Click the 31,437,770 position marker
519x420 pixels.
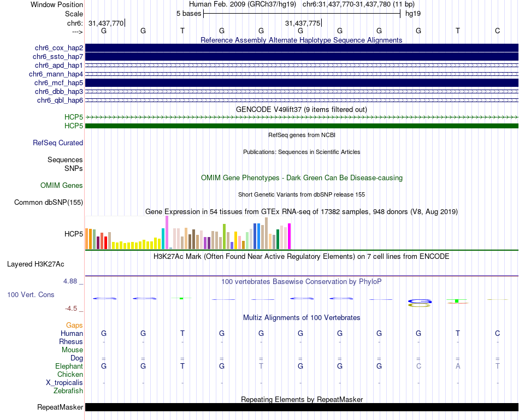click(x=106, y=23)
